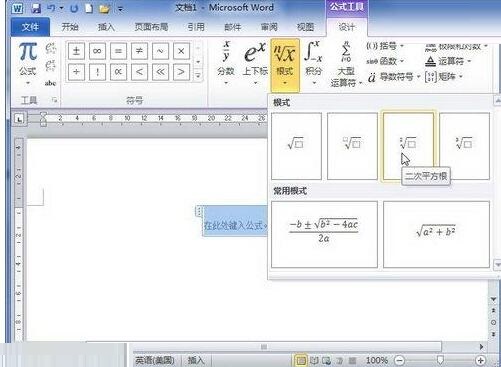Insert the greater-than > symbol
Viewport: 501px width, 367px height.
[181, 72]
